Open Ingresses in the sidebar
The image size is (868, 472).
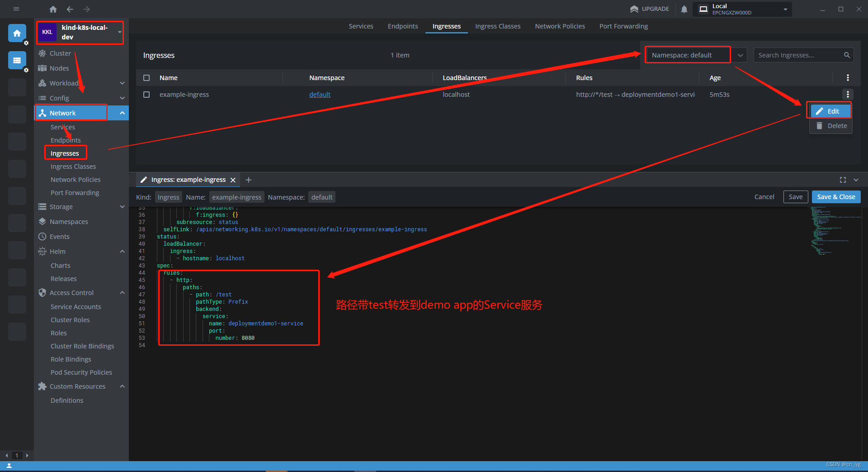[x=65, y=153]
